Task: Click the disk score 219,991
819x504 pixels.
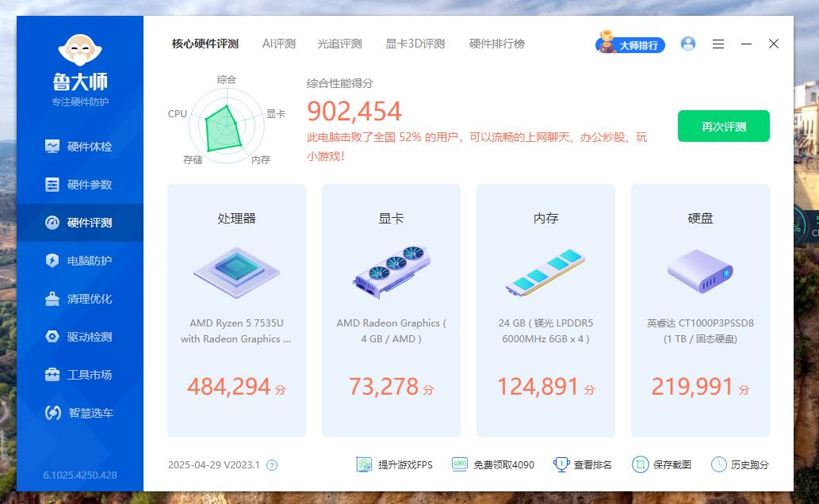Action: tap(693, 387)
